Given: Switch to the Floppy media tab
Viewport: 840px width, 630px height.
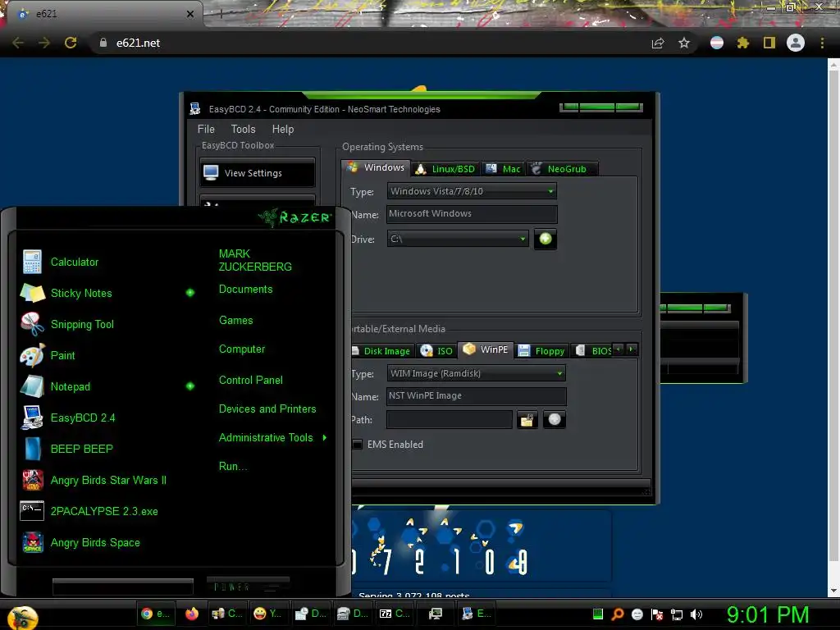Looking at the screenshot, I should click(x=541, y=351).
